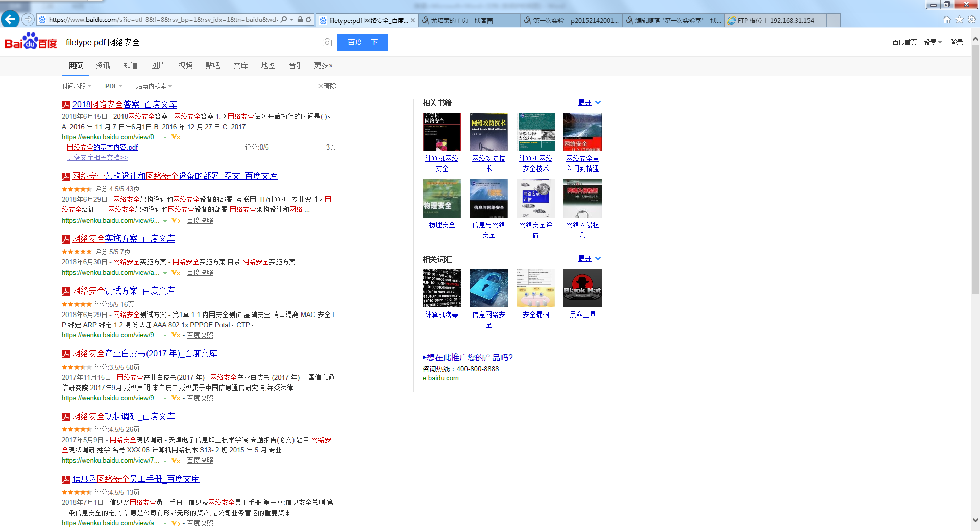Close the filetype:pdf 网络安全 tab

click(x=413, y=20)
